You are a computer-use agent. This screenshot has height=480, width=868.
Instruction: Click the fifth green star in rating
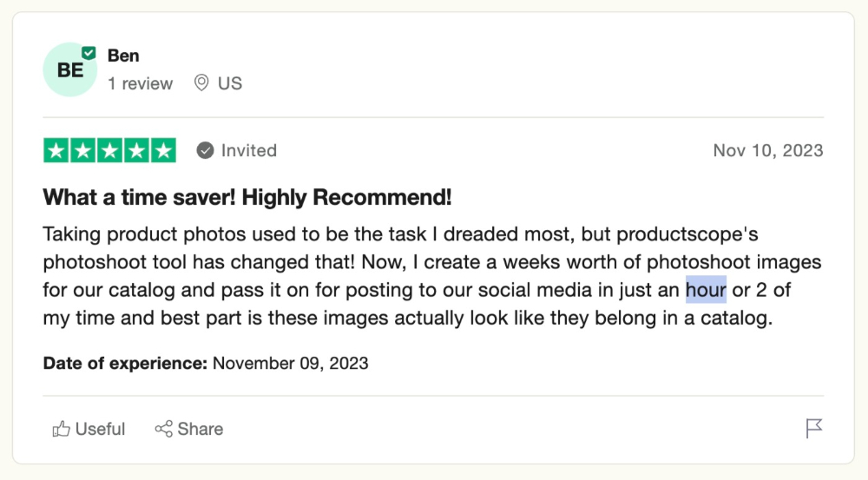163,150
